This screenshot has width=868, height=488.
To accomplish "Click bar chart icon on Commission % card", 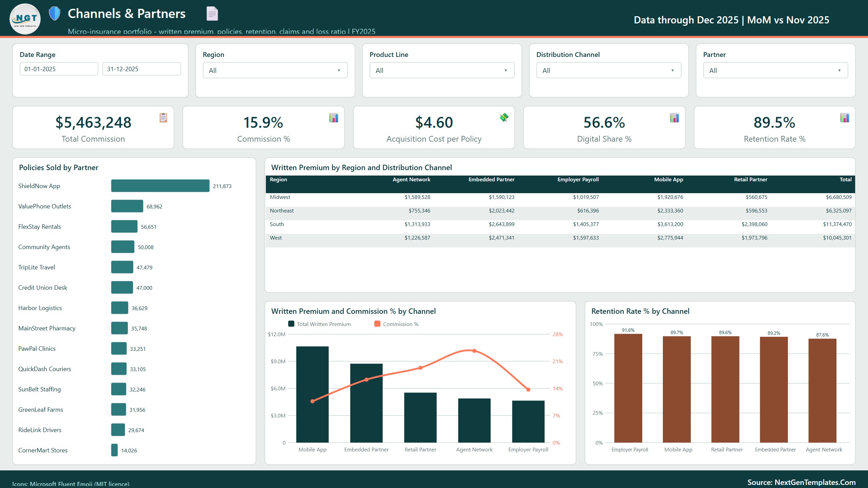I will click(x=334, y=118).
